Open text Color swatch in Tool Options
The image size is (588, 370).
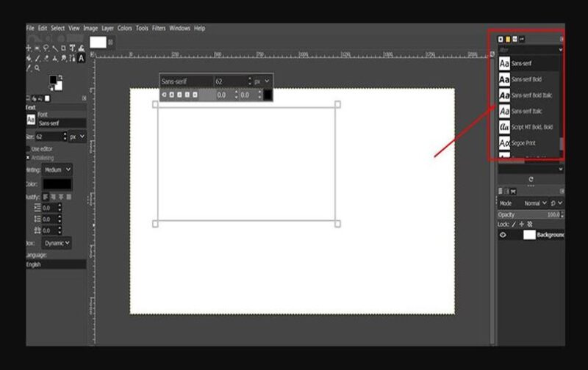click(57, 184)
